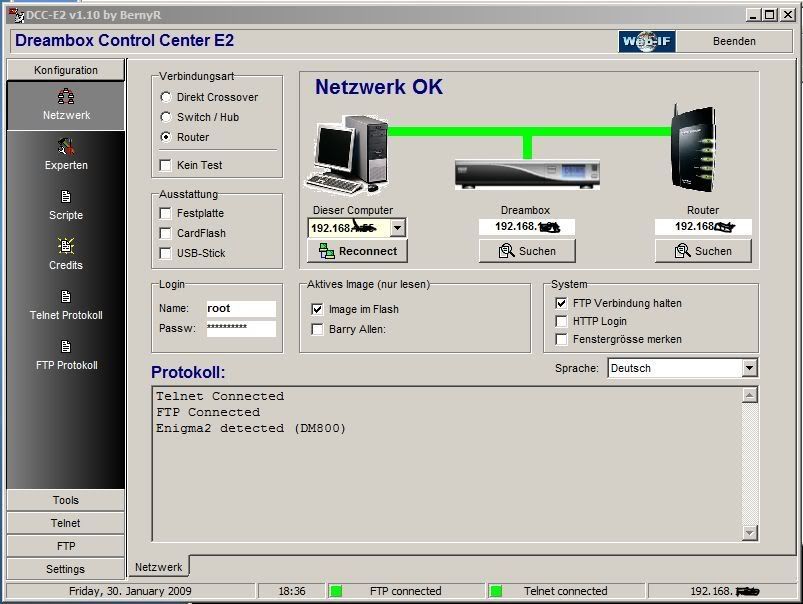This screenshot has height=604, width=803.
Task: Click 'Enigma2 detected (DM800)' log line
Action: (x=251, y=428)
